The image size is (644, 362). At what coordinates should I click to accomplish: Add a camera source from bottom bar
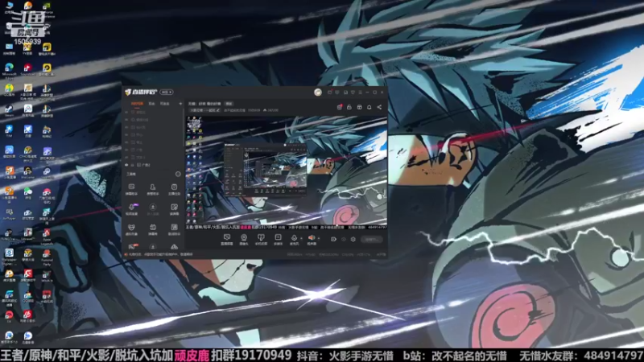(244, 240)
